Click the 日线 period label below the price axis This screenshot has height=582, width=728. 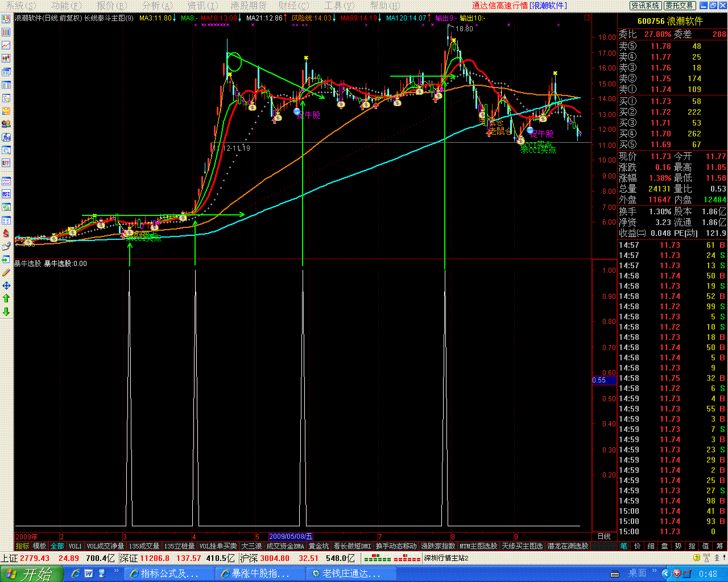pos(604,537)
